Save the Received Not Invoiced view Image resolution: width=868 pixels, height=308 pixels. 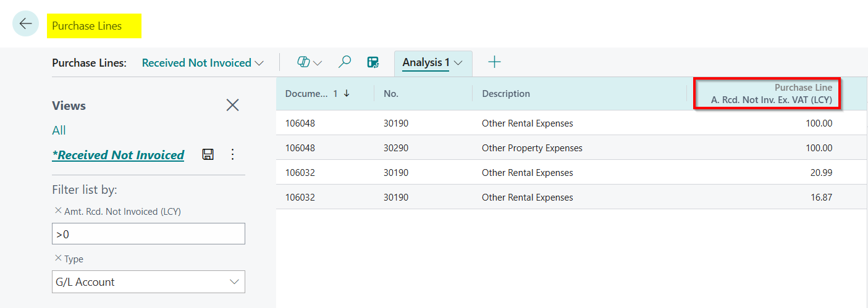click(x=208, y=155)
